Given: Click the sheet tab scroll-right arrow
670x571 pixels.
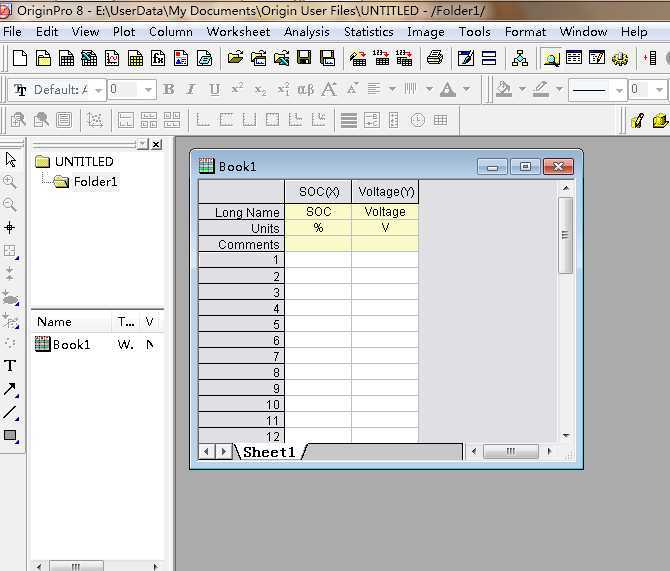Looking at the screenshot, I should (x=223, y=452).
